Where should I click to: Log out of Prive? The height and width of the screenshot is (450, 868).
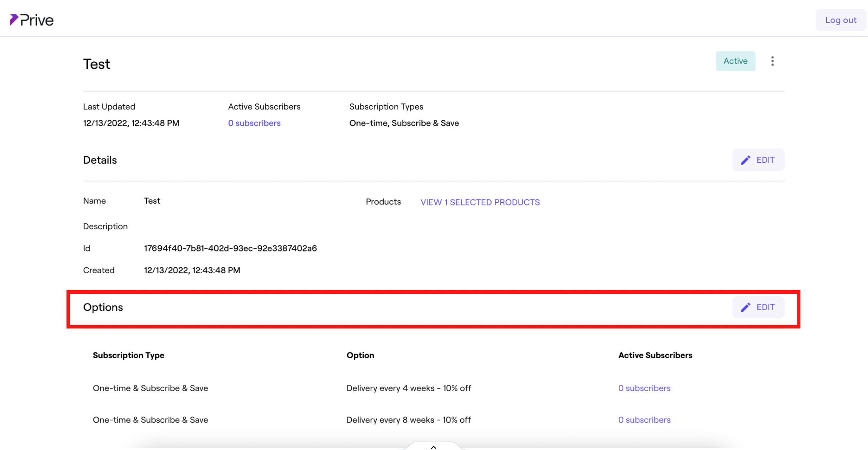coord(841,20)
